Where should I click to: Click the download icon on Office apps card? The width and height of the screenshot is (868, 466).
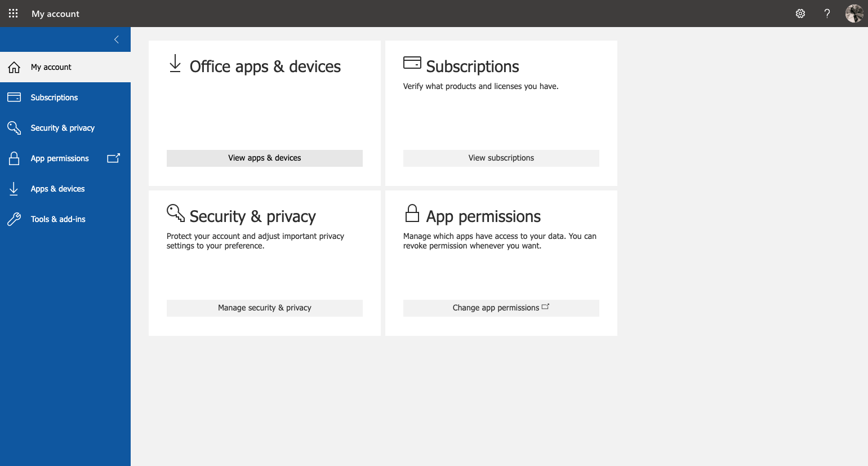[x=175, y=63]
